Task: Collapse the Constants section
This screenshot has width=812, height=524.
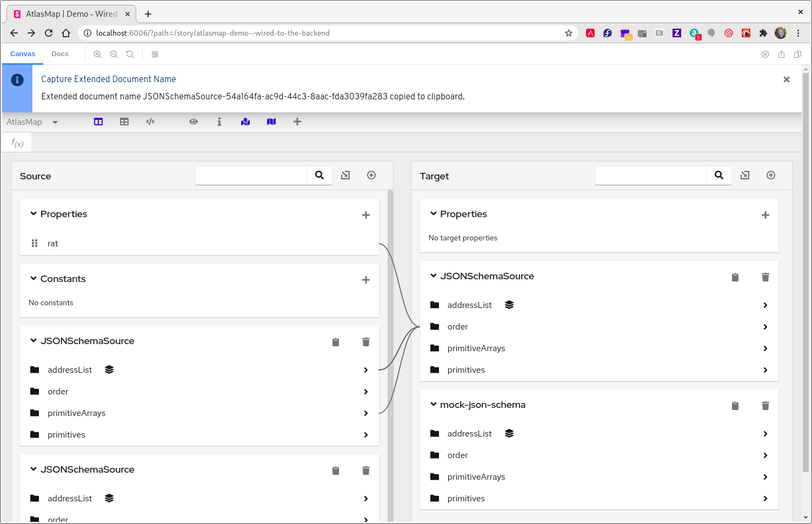Action: pos(34,278)
